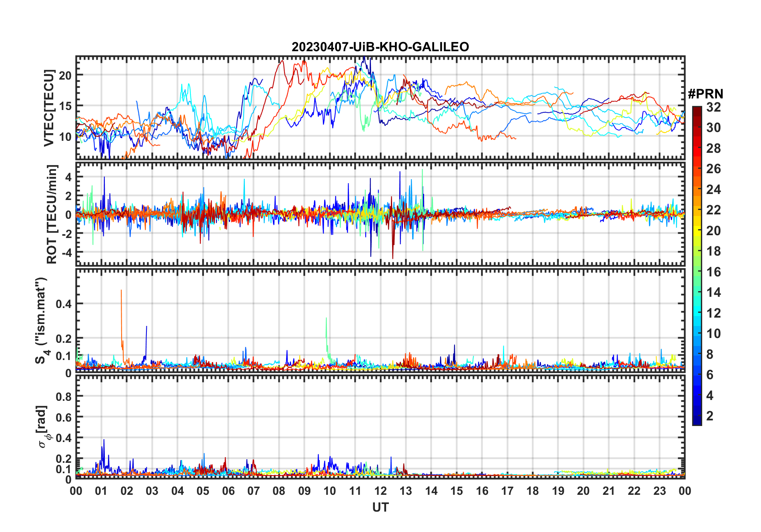This screenshot has height=532, width=761.
Task: Click the plot title 20230407-UiB-KHO-GALILEO
Action: (x=380, y=47)
